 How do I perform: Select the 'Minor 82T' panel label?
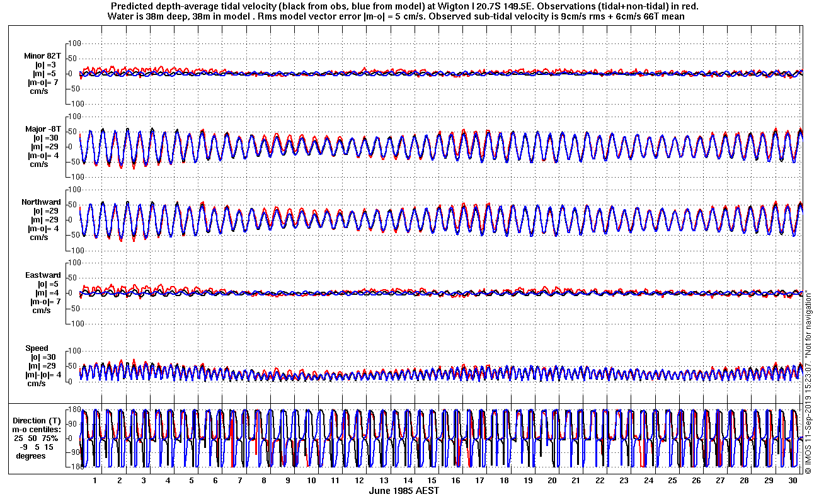coord(43,56)
